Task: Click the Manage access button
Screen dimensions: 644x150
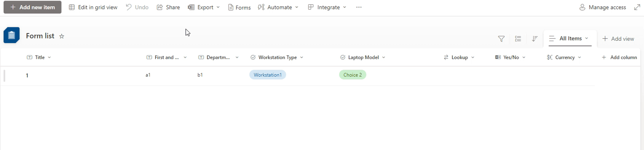Action: pyautogui.click(x=602, y=7)
